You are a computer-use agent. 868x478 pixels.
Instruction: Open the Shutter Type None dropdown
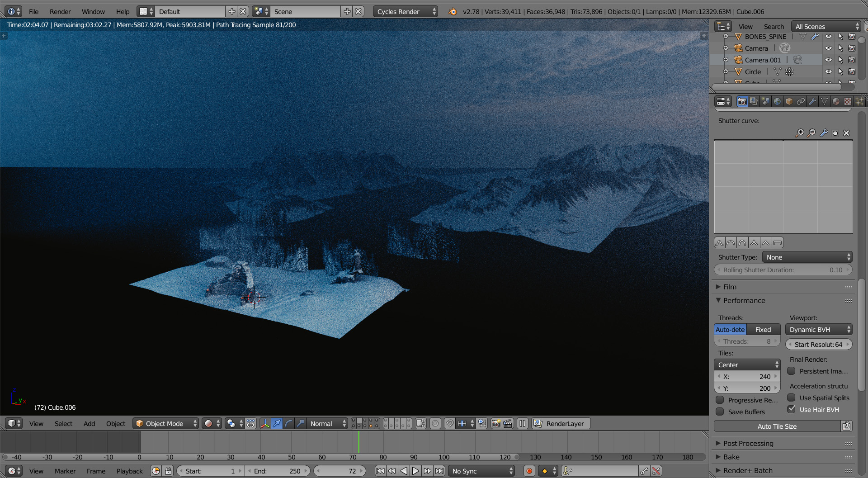tap(807, 257)
